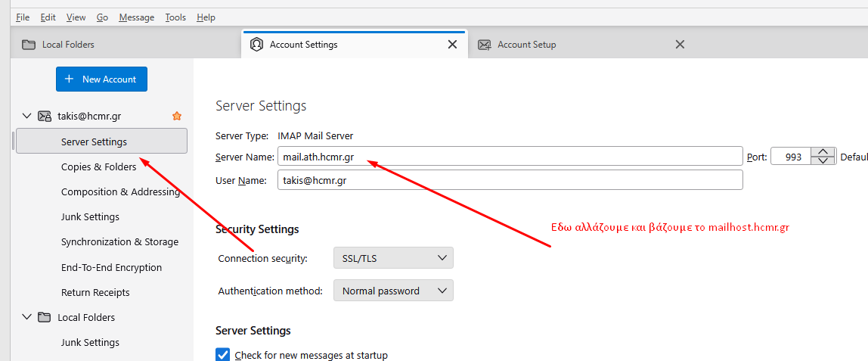
Task: Open the Authentication method dropdown
Action: click(394, 291)
